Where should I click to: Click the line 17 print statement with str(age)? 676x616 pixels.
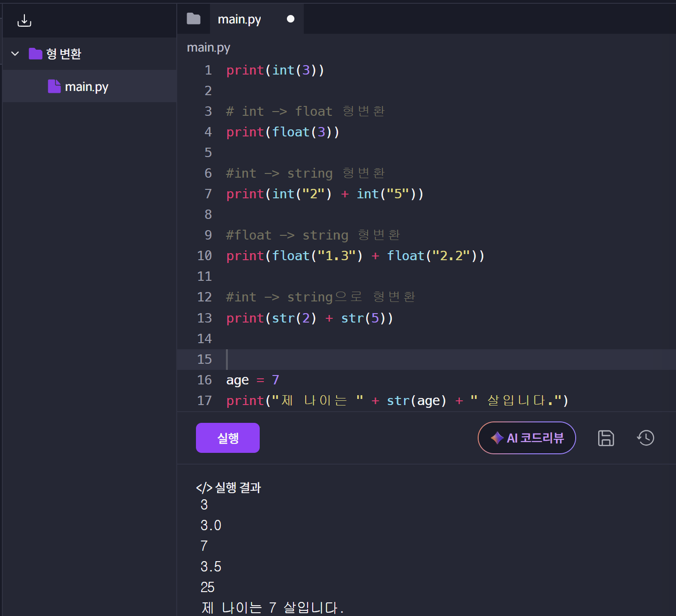(x=397, y=400)
